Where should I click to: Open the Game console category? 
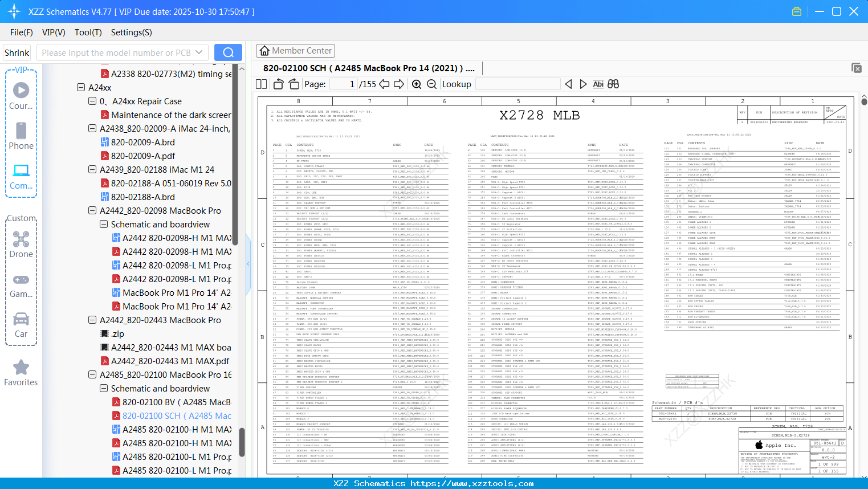[x=21, y=285]
